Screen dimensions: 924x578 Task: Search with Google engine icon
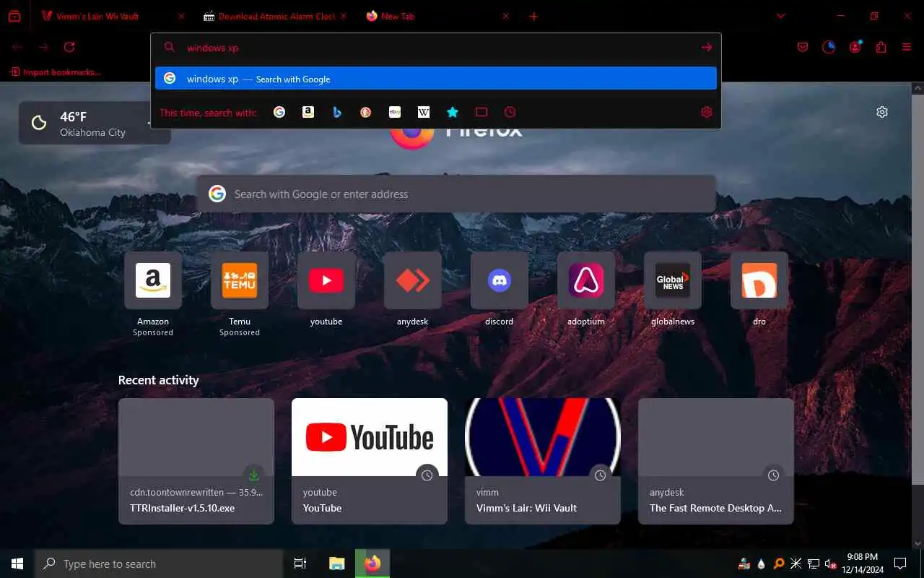[x=279, y=112]
